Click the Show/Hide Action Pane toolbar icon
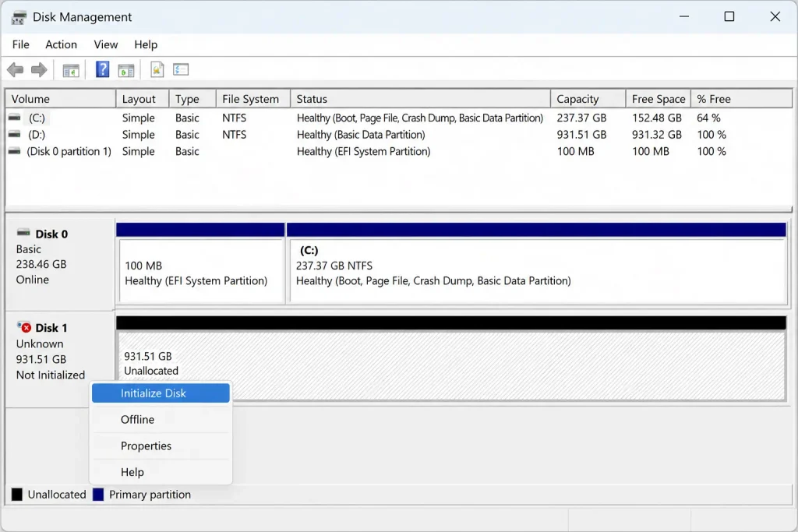 (x=125, y=70)
